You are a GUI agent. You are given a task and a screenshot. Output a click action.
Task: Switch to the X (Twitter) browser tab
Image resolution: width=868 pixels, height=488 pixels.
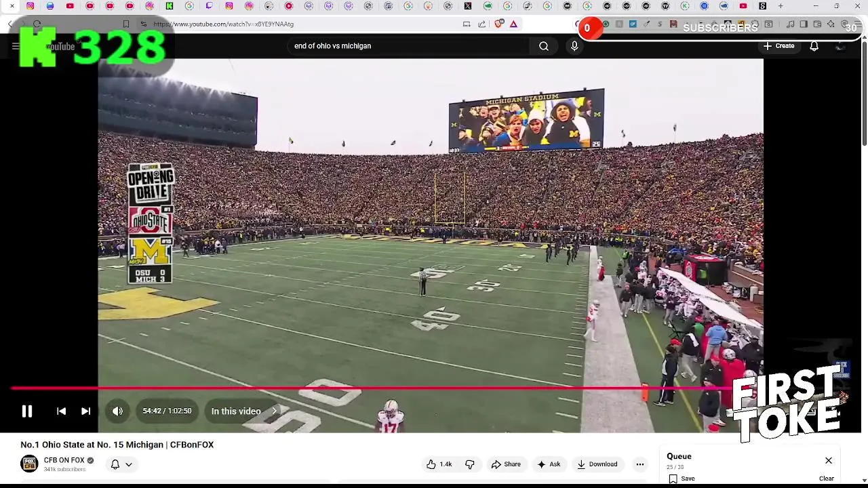point(468,6)
